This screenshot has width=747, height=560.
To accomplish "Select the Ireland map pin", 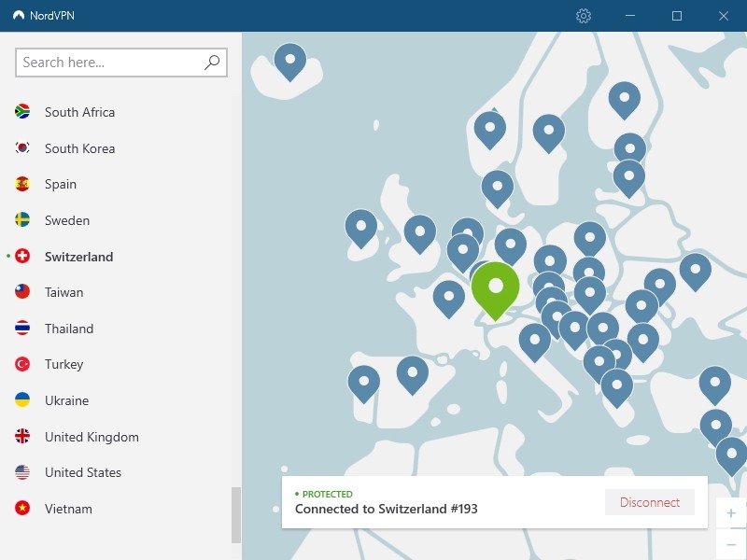I will (361, 228).
